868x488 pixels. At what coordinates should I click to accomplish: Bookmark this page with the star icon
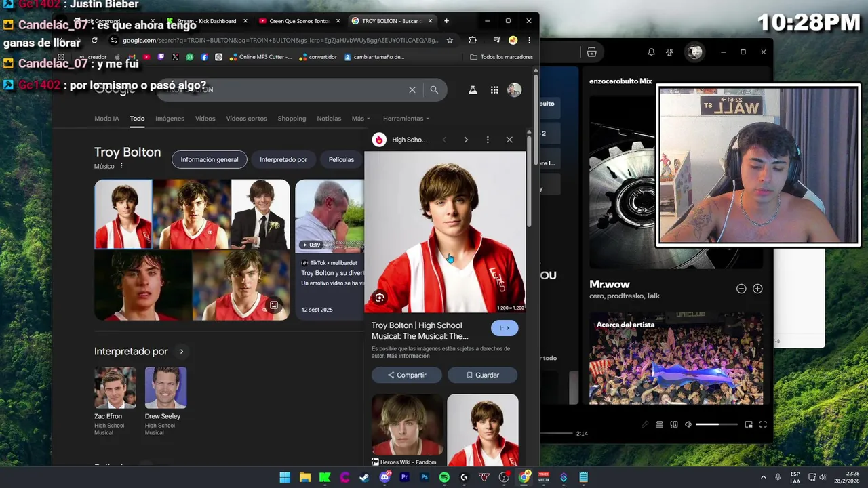tap(450, 40)
